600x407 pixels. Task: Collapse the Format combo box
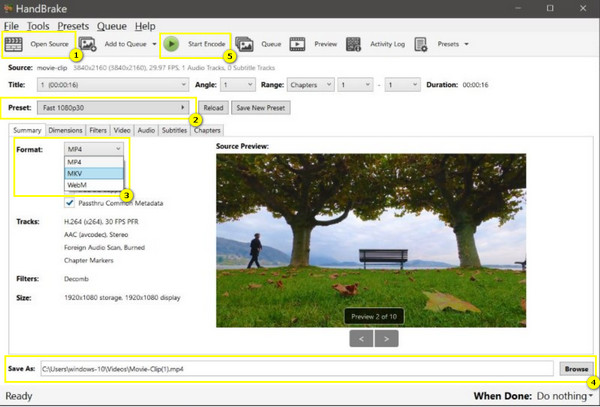click(x=94, y=149)
